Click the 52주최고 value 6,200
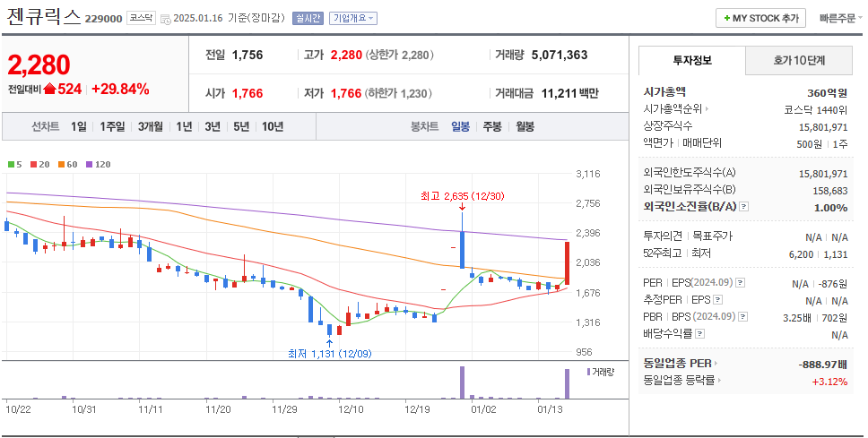The height and width of the screenshot is (438, 868). (x=801, y=254)
